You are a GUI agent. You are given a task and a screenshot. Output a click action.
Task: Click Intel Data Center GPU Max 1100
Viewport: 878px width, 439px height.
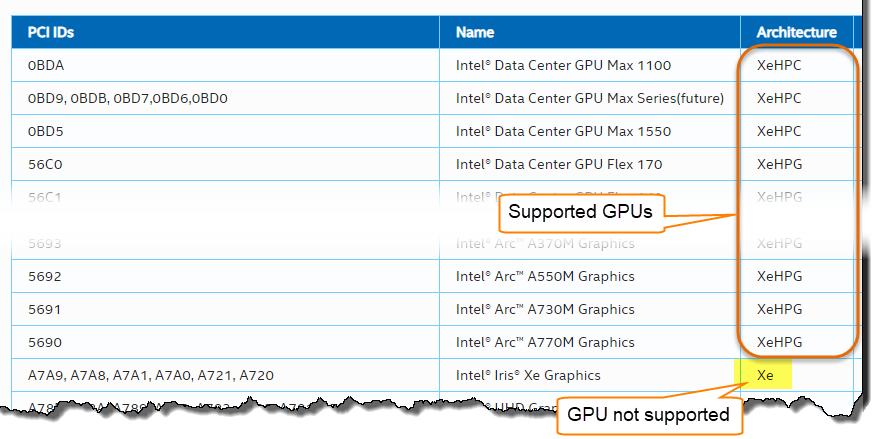[563, 65]
